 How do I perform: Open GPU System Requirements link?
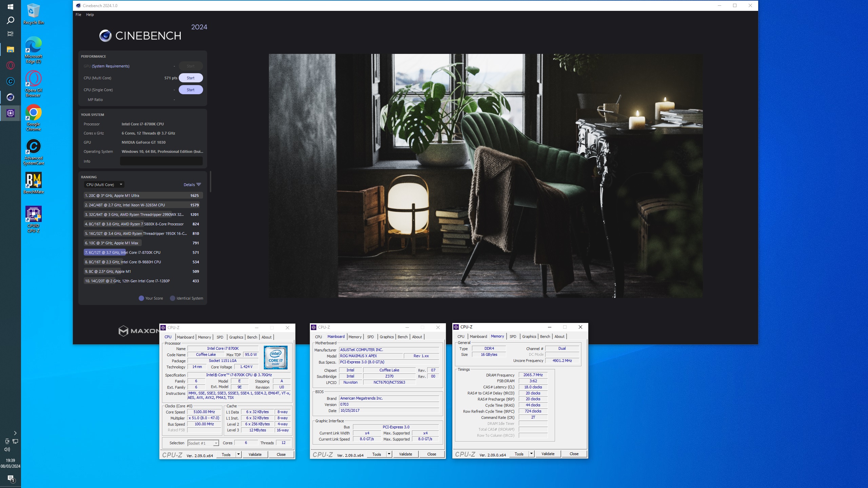[x=111, y=66]
